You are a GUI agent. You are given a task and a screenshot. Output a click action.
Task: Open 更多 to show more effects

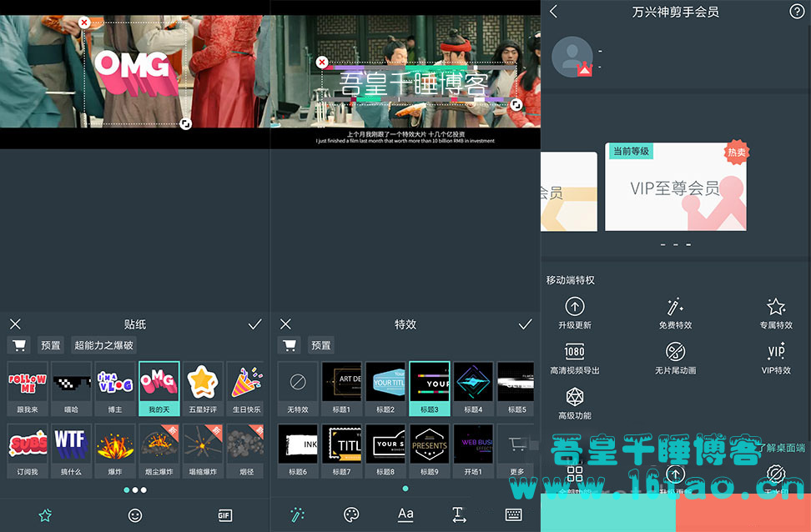(516, 451)
